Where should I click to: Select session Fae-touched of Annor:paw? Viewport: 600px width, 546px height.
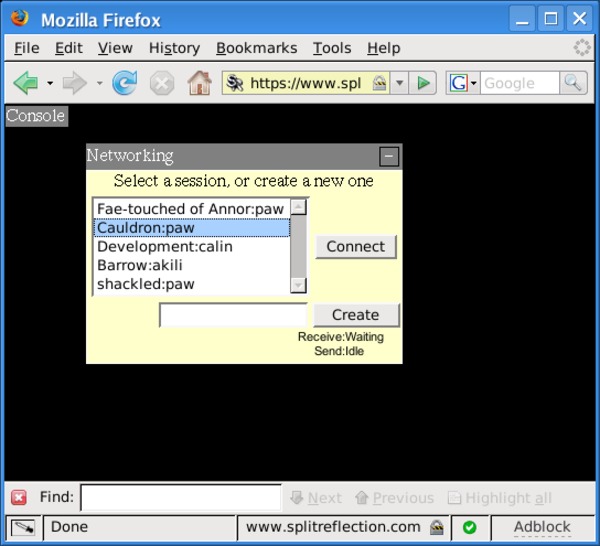(191, 209)
